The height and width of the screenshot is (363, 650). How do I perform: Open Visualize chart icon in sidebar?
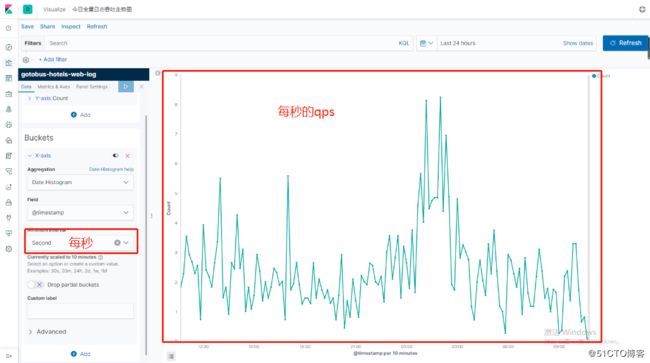(9, 63)
